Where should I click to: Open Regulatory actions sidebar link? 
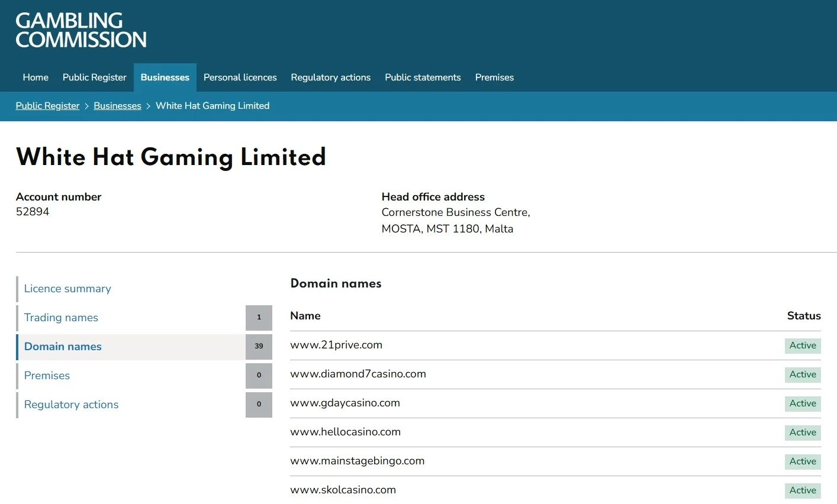point(71,405)
